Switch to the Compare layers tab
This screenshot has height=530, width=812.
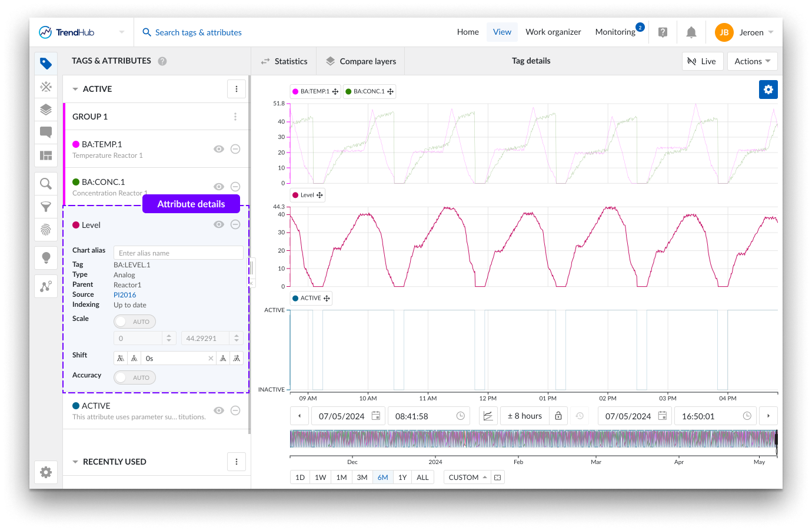click(x=361, y=61)
